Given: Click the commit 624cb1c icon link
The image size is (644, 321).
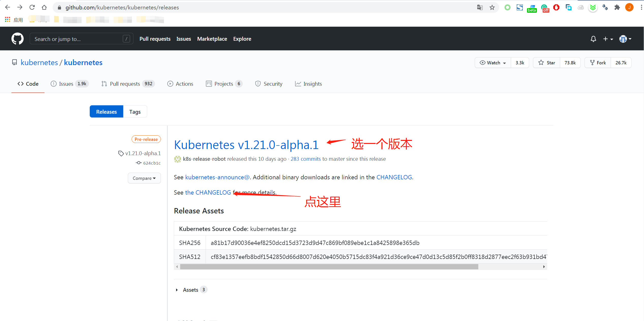Looking at the screenshot, I should coord(148,163).
